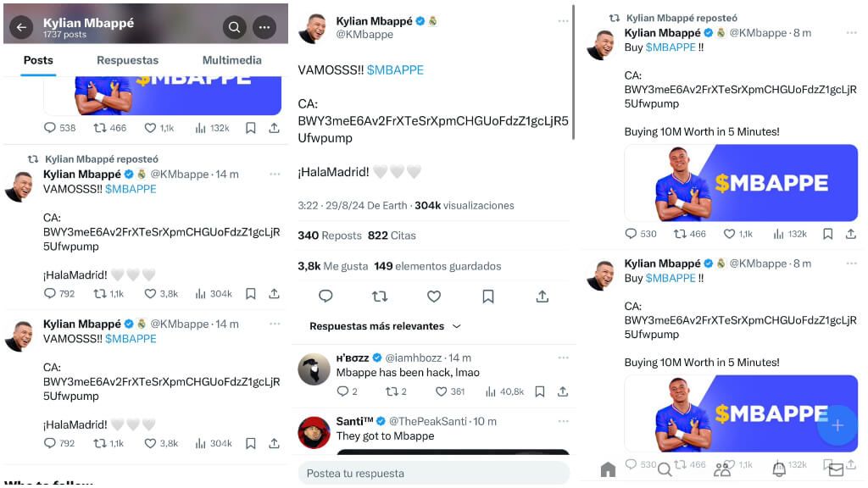The width and height of the screenshot is (868, 488).
Task: Click the reply bubble under the VAMOSSS post
Action: [x=325, y=296]
